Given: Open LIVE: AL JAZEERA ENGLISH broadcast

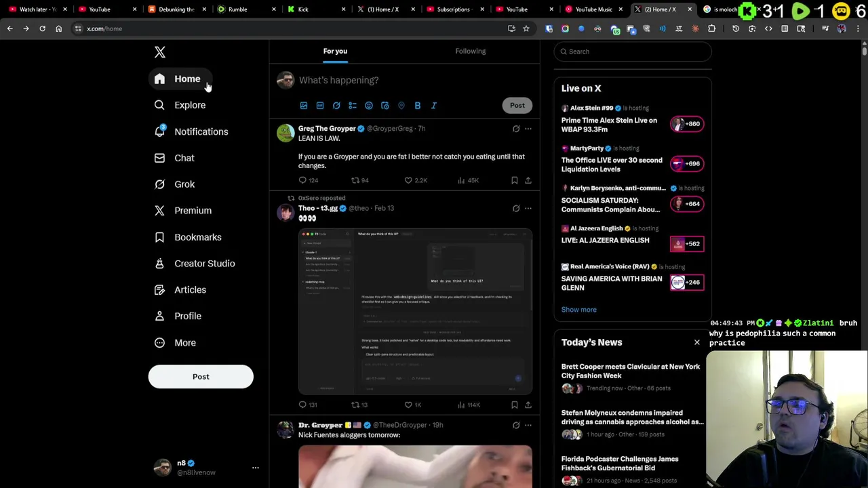Looking at the screenshot, I should [633, 240].
